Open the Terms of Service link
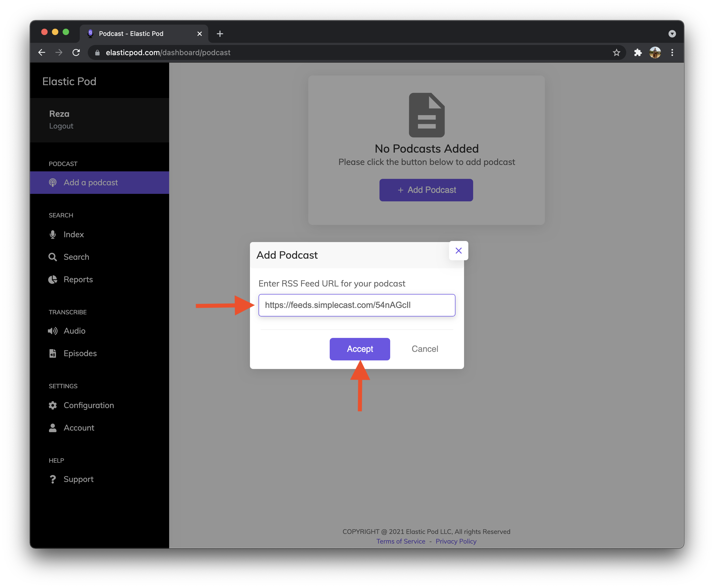This screenshot has width=714, height=588. (x=401, y=541)
